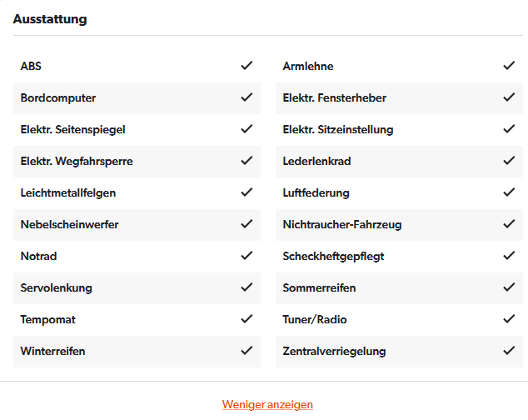This screenshot has height=420, width=528.
Task: Select the Elektr. Fensterheber row label
Action: pyautogui.click(x=335, y=97)
